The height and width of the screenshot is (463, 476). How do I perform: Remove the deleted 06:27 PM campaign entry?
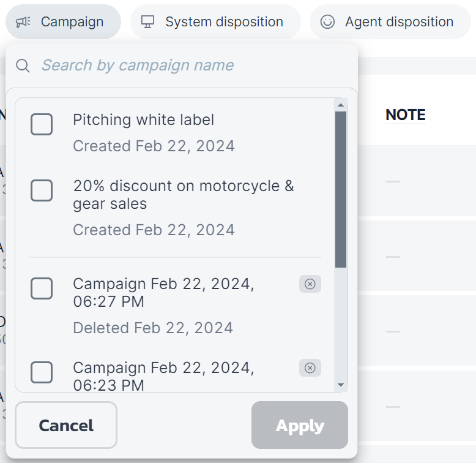310,284
